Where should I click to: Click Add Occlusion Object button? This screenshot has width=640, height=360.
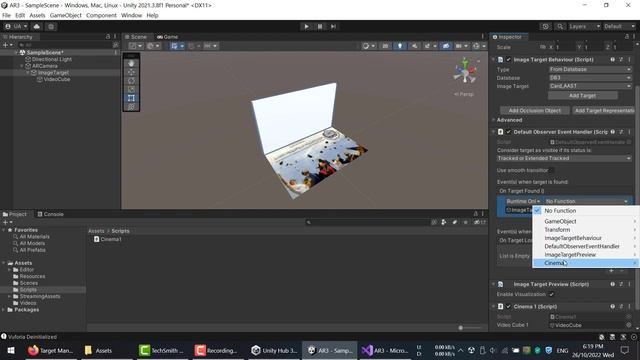click(x=535, y=111)
